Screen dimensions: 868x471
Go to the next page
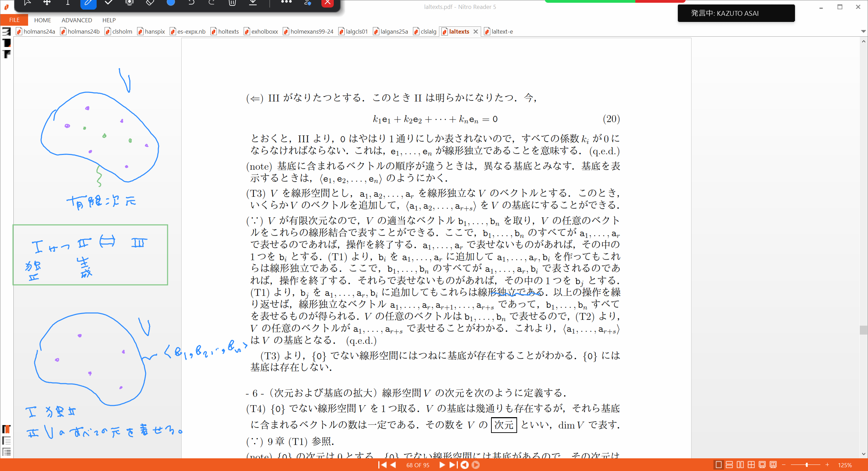click(442, 465)
